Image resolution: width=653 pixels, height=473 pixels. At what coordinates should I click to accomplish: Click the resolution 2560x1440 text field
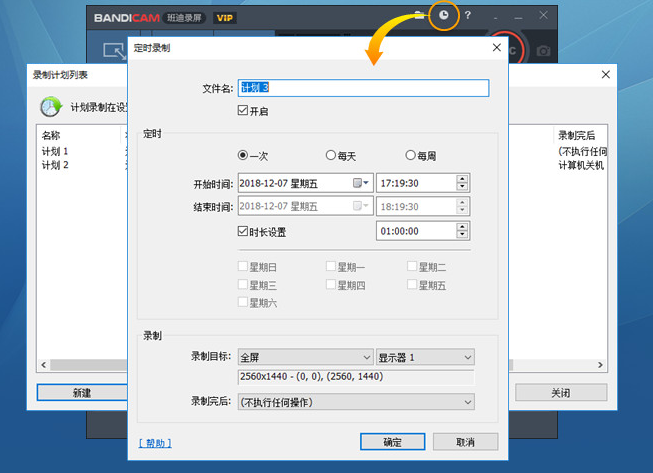(356, 377)
